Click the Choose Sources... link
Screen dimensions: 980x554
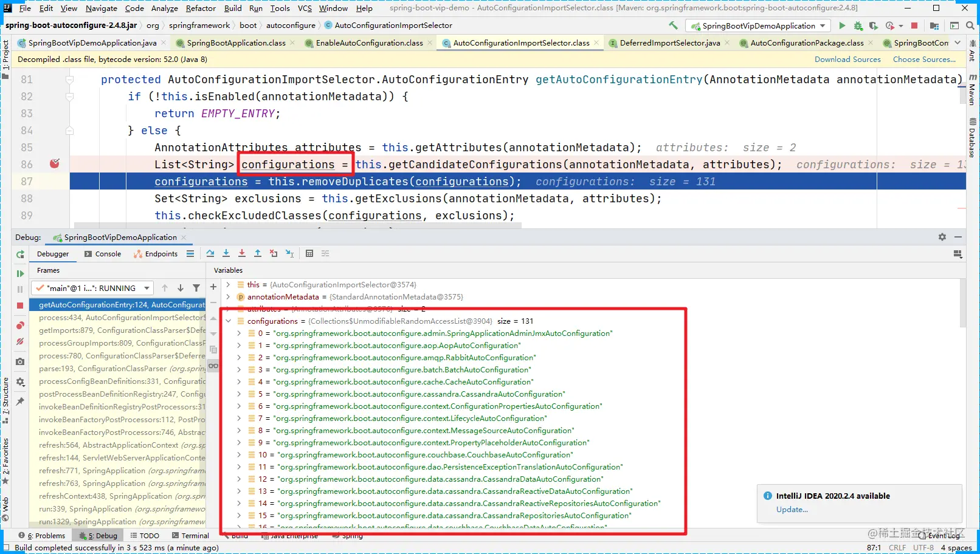coord(924,60)
